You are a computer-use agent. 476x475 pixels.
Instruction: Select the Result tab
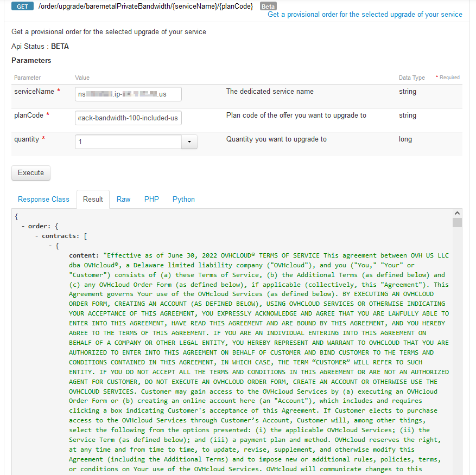pyautogui.click(x=93, y=200)
